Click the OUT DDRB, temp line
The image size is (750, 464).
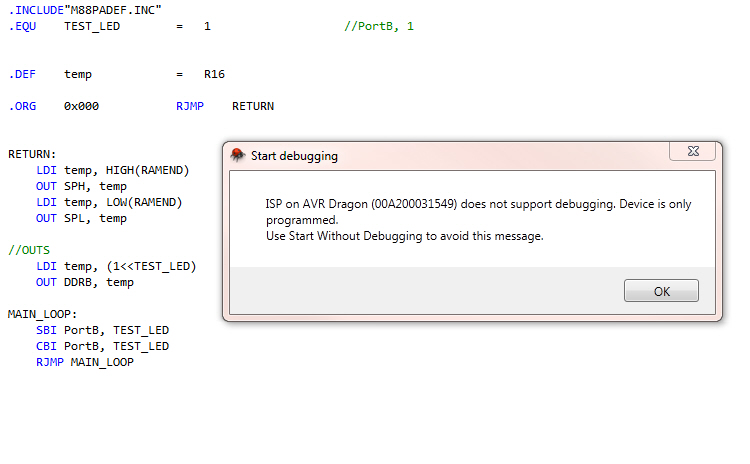[85, 282]
